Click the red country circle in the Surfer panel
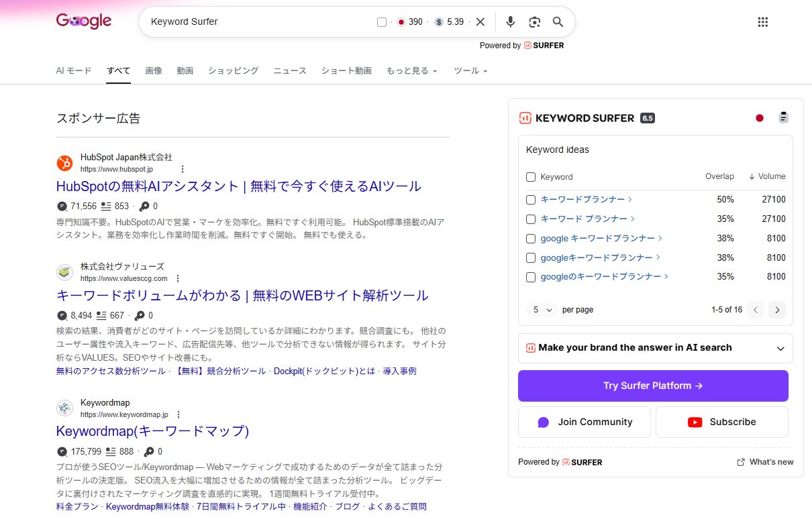Image resolution: width=812 pixels, height=519 pixels. (760, 118)
